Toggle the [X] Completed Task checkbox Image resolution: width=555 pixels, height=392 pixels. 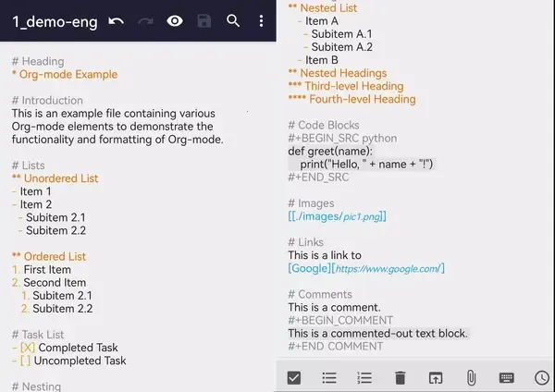(x=28, y=348)
